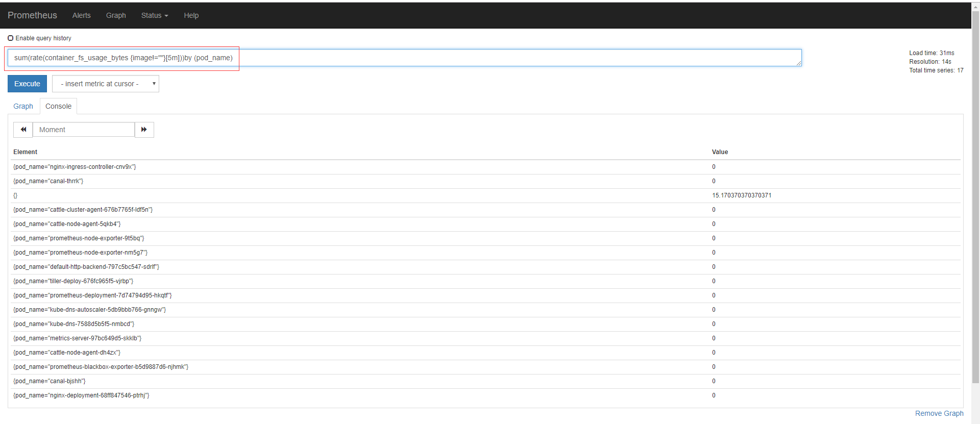Viewport: 980px width, 424px height.
Task: Select the row for pod canal-thrrk
Action: 48,181
